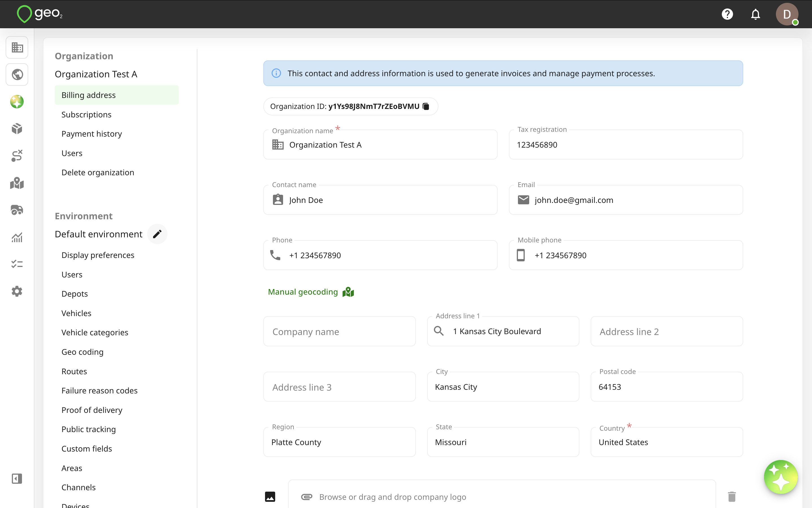Screen dimensions: 812x508
Task: Open Proof of delivery settings
Action: pos(92,410)
